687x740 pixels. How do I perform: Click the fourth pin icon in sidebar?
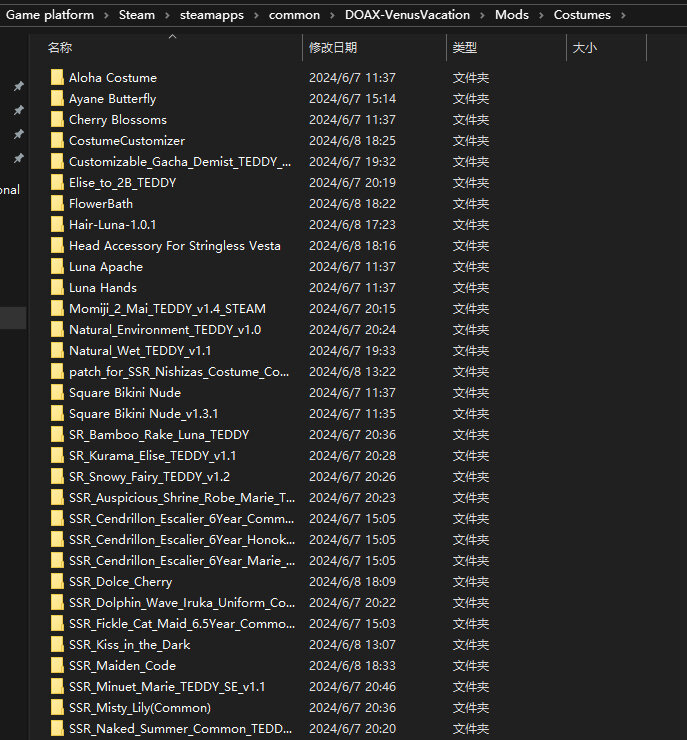tap(18, 158)
